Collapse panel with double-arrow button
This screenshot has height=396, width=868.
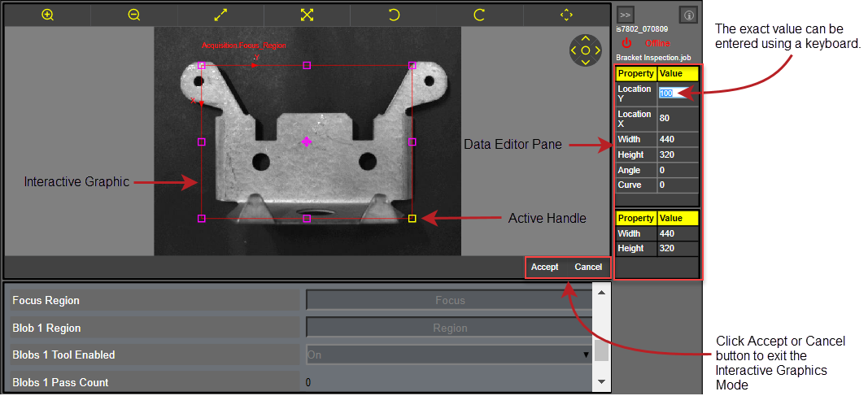(x=625, y=15)
